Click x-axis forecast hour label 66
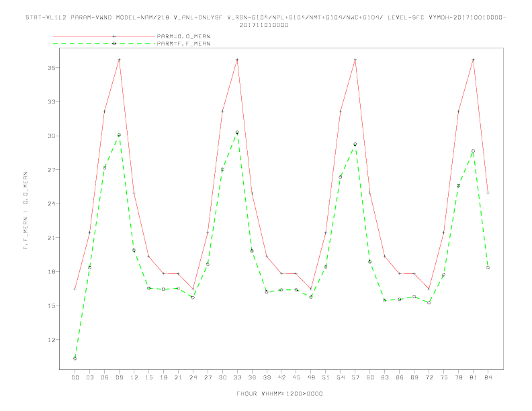 coord(400,377)
